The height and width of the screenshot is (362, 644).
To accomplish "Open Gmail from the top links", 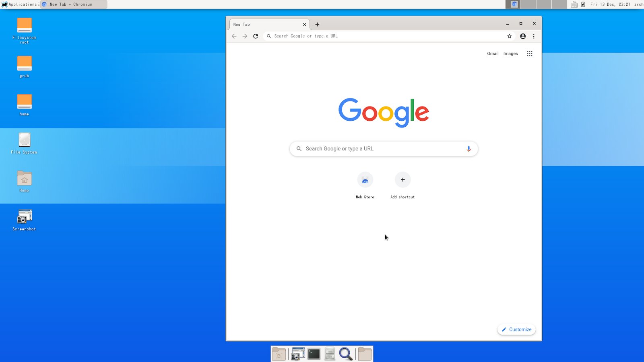I will point(492,53).
